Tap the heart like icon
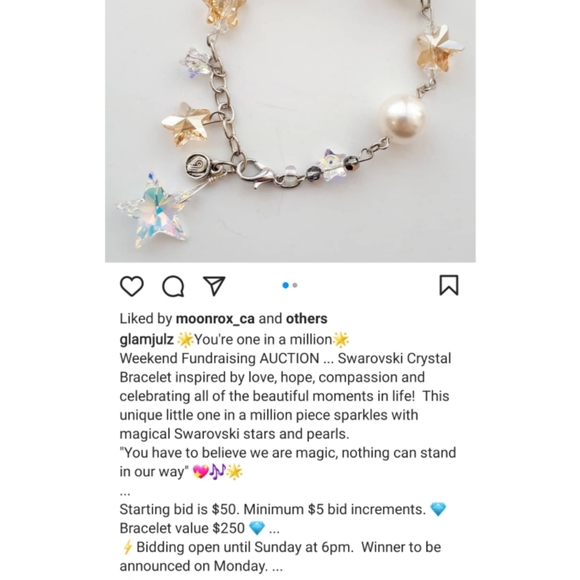580x580 pixels. click(132, 286)
